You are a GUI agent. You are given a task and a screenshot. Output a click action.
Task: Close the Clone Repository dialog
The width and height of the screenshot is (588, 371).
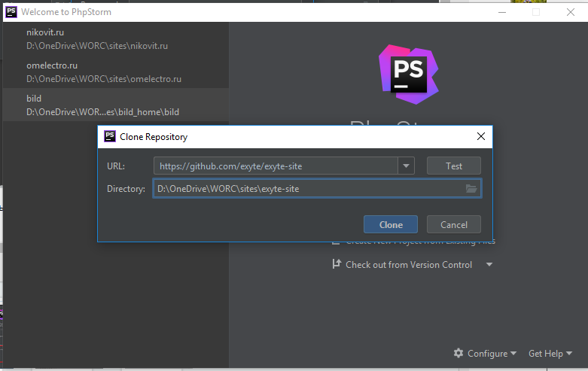(x=481, y=136)
